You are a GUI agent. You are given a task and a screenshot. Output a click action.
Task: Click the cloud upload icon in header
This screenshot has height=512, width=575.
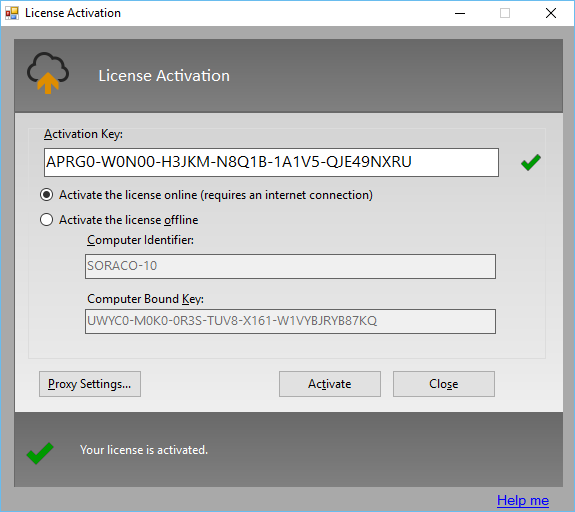(48, 73)
